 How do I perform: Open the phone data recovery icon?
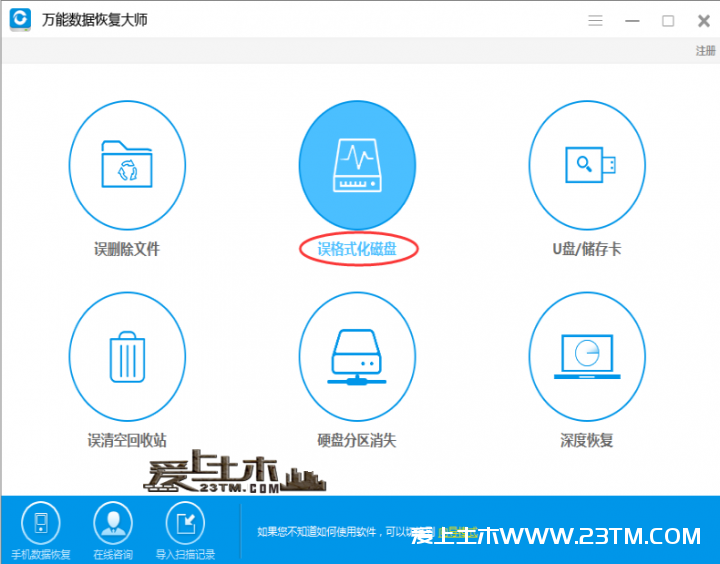[41, 523]
